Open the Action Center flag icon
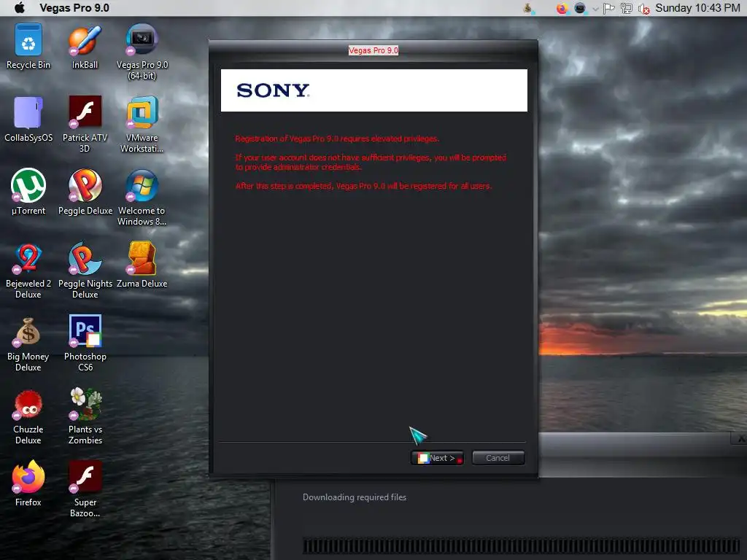 click(609, 8)
